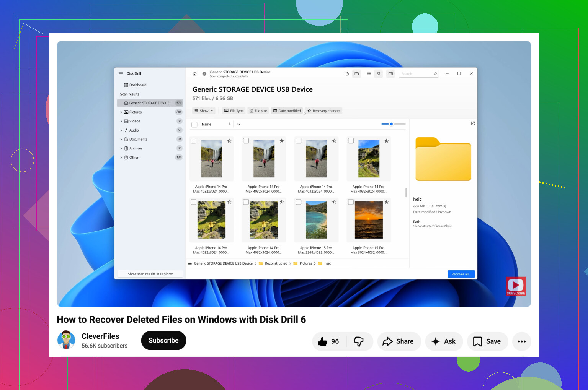The height and width of the screenshot is (390, 588).
Task: Click Show scan results in Explorer
Action: (150, 274)
